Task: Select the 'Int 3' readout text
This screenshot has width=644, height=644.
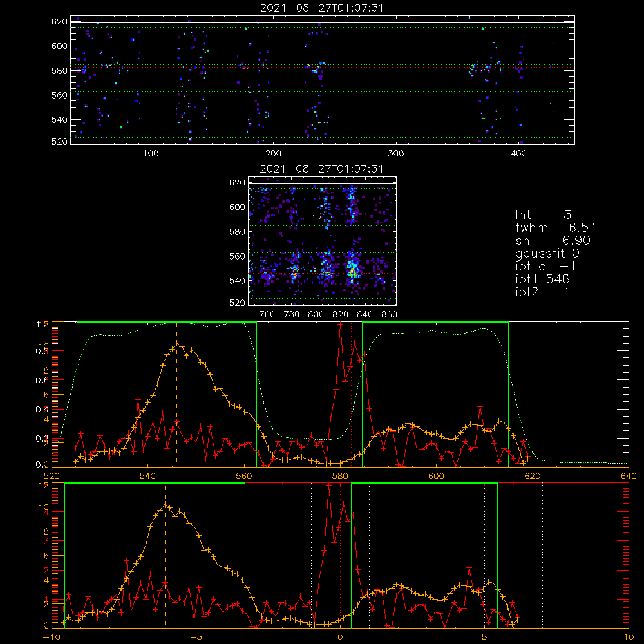Action: coord(543,214)
